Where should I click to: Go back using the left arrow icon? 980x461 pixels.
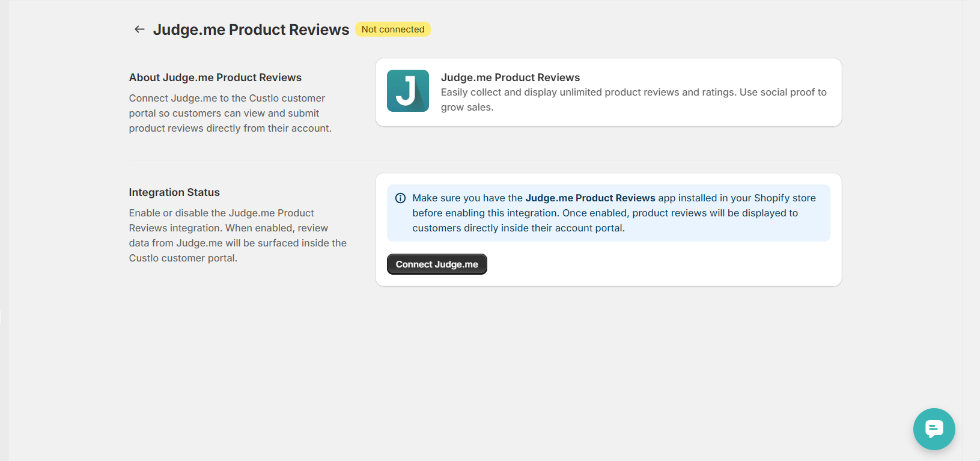(139, 29)
